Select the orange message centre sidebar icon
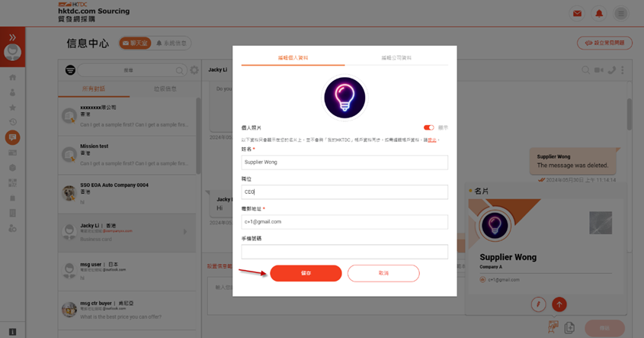This screenshot has height=338, width=644. coord(12,137)
